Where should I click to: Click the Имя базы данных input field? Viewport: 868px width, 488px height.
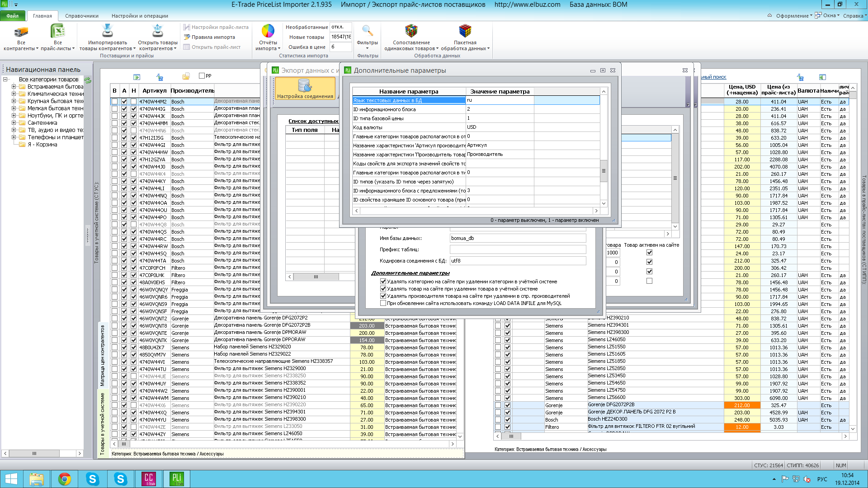(518, 238)
